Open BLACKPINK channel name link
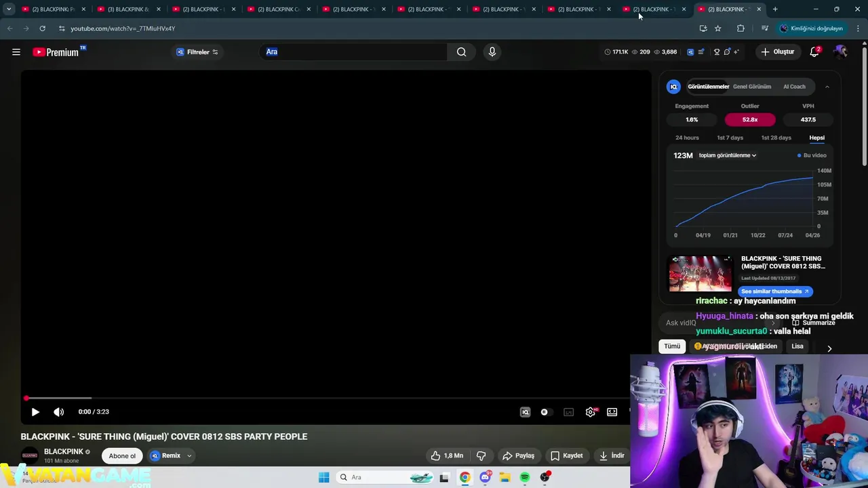 pos(64,451)
